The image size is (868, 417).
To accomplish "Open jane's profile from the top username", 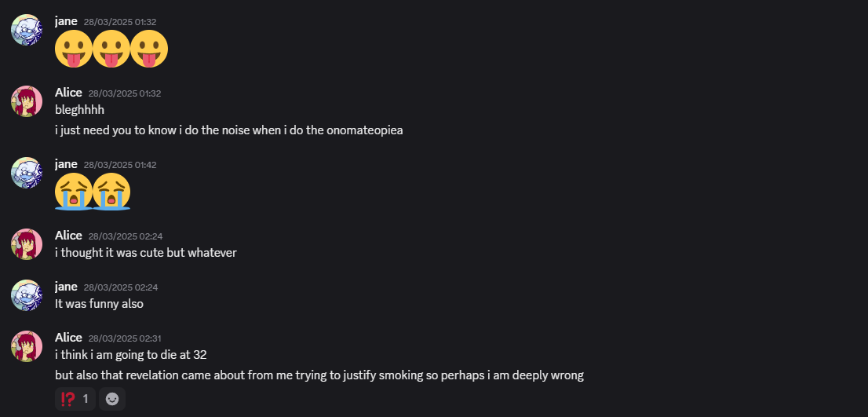I will tap(66, 22).
